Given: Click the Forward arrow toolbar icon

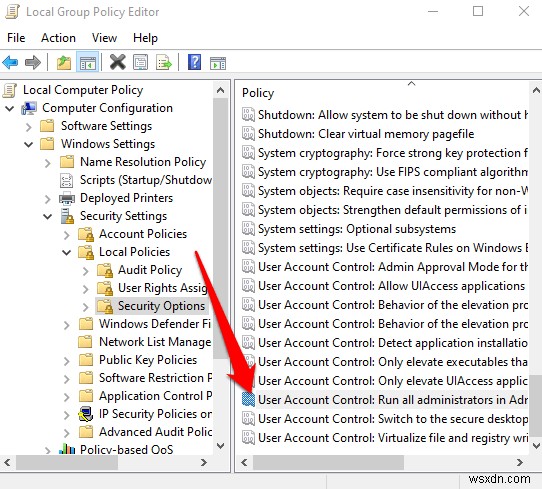Looking at the screenshot, I should [x=33, y=63].
